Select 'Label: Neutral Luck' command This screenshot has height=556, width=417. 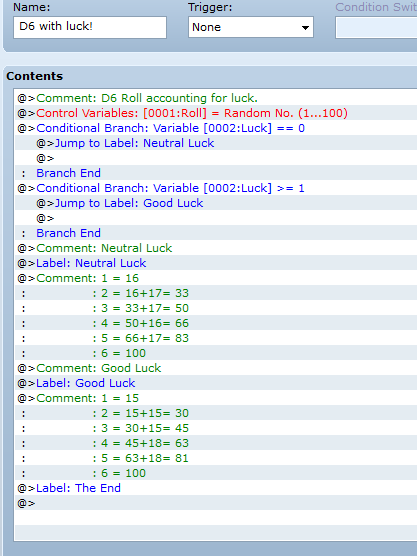click(x=216, y=263)
